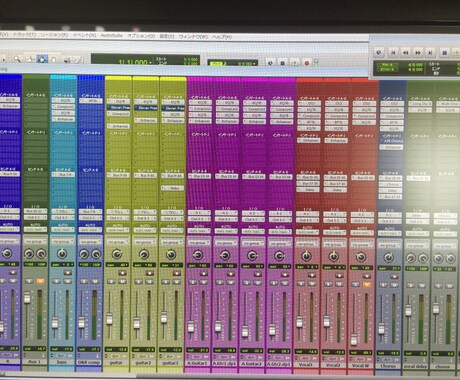
Task: Mute the guitar3 track
Action: (x=177, y=282)
